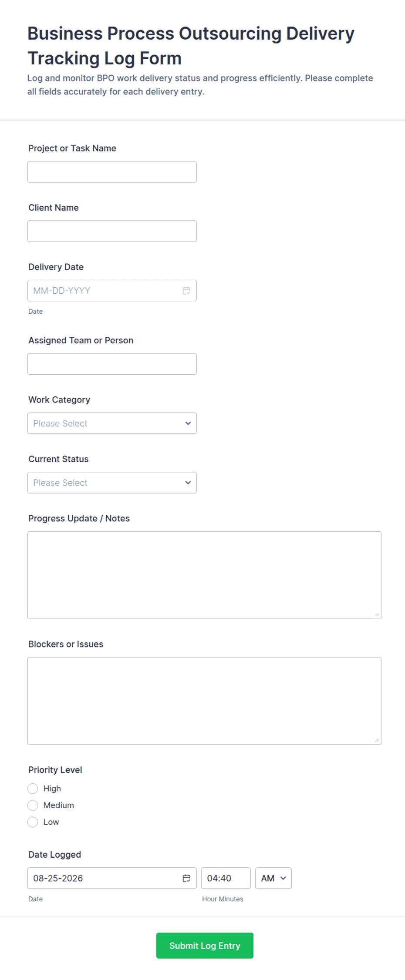This screenshot has height=980, width=405.
Task: Click the AM/PM selector chevron arrow
Action: tap(283, 878)
